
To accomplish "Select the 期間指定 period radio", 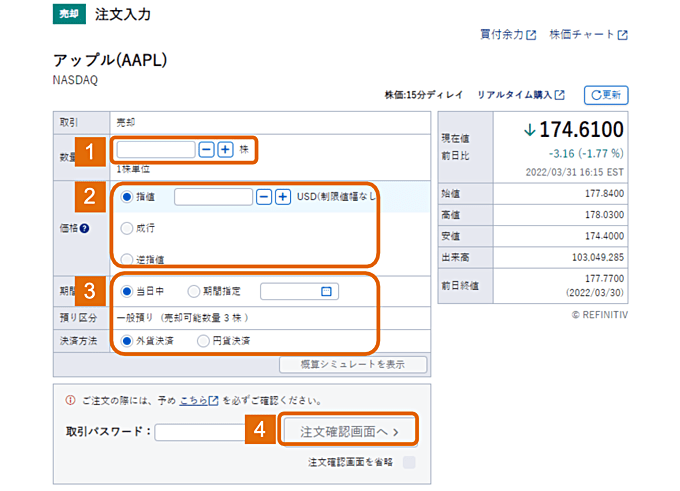I will point(193,291).
